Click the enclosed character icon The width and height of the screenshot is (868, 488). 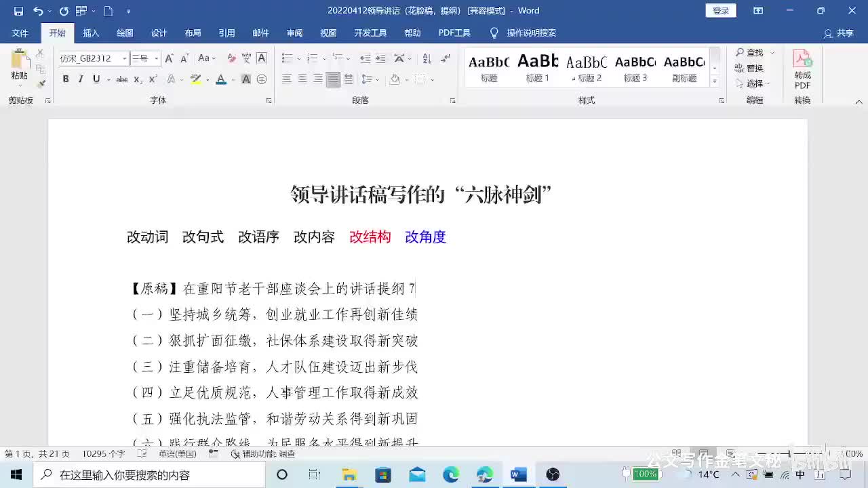point(262,79)
